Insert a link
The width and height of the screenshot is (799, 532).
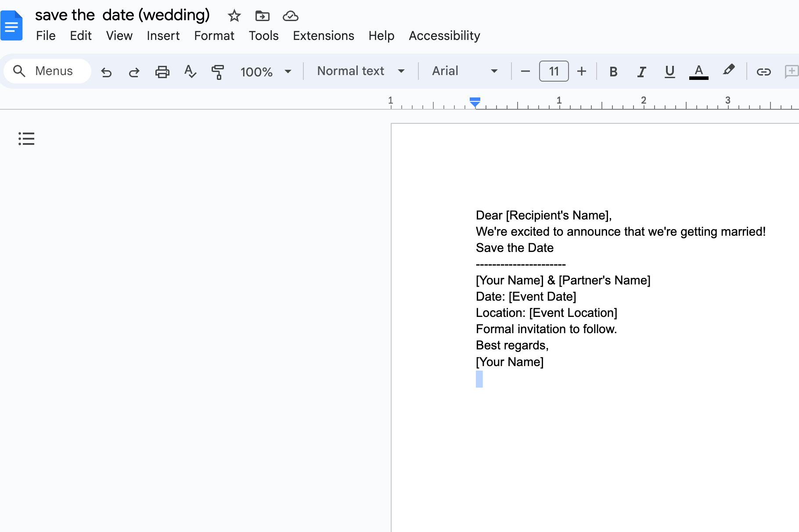pyautogui.click(x=763, y=71)
